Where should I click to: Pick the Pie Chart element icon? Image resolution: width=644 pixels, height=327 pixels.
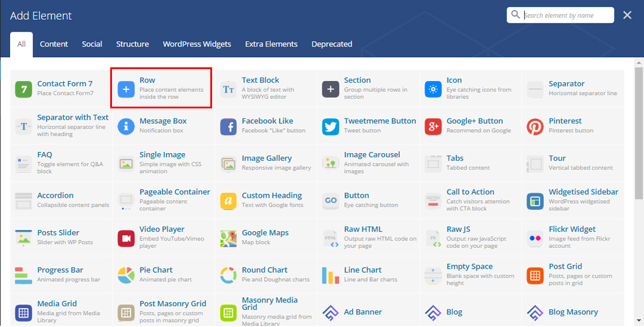126,276
